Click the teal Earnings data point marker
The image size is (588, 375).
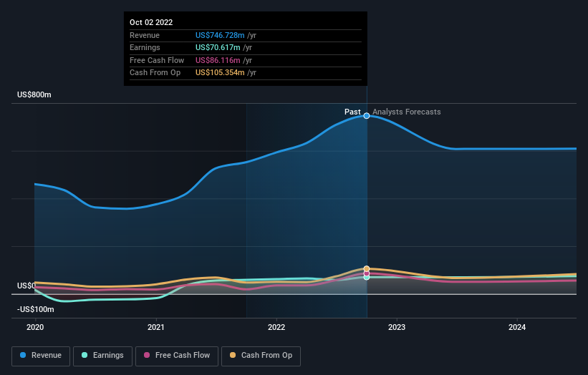[x=367, y=277]
